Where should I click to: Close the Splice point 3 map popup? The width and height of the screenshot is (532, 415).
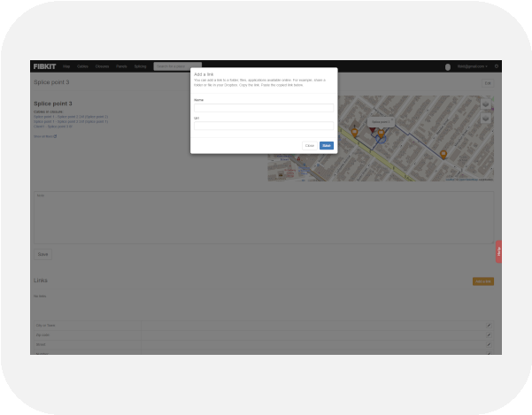(391, 119)
